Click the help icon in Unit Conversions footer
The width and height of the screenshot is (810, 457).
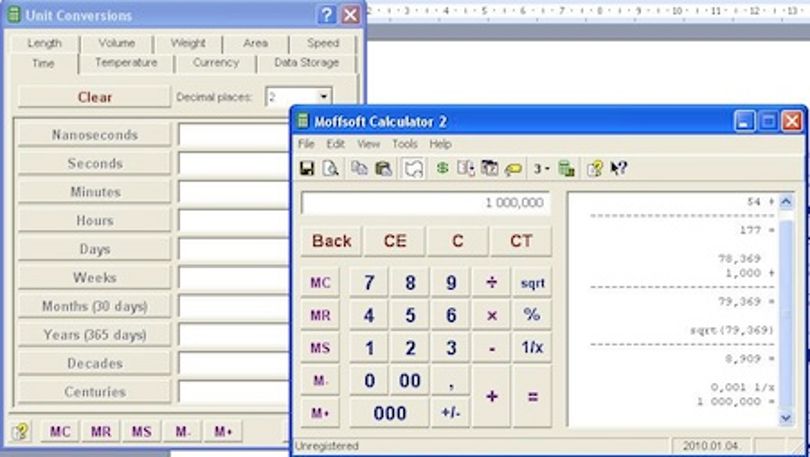coord(20,431)
